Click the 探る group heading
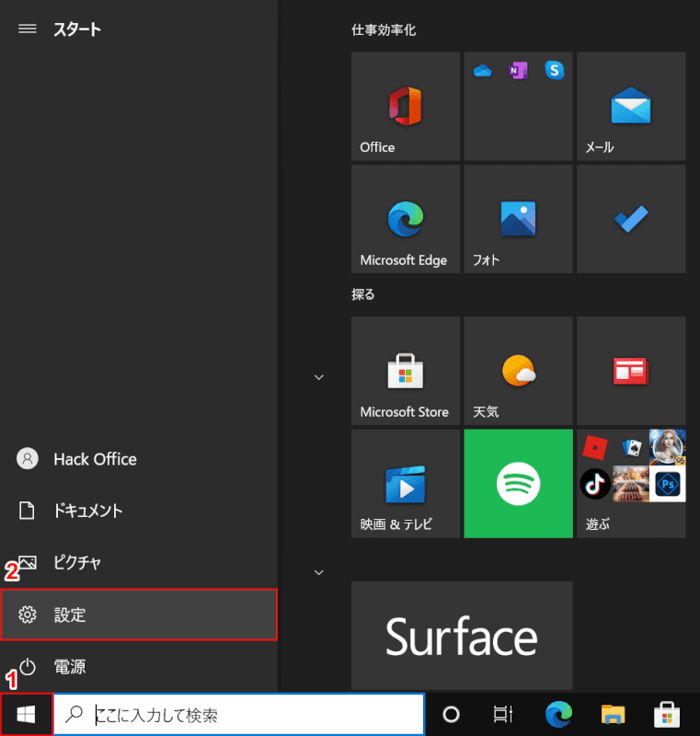The width and height of the screenshot is (700, 736). pos(363,294)
